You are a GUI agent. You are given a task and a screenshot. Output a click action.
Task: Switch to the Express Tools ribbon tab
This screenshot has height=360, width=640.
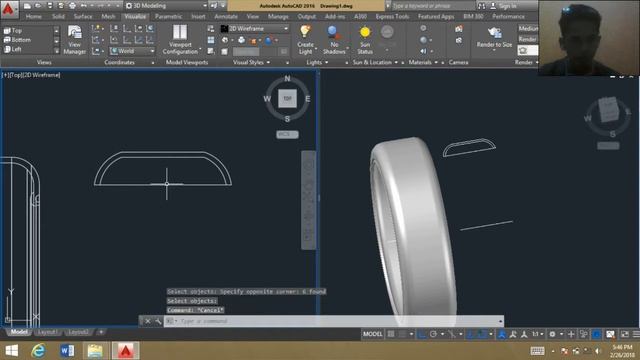click(x=392, y=16)
